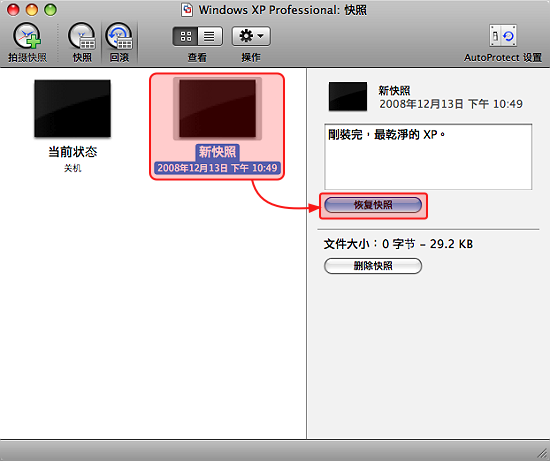This screenshot has width=550, height=461.
Task: Click the window title document icon
Action: pos(187,10)
